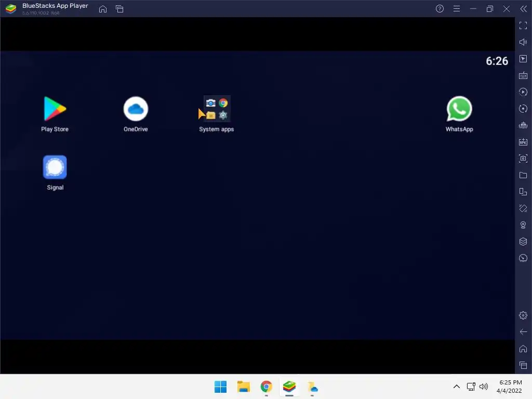
Task: Click the BlueStacks title bar Home icon
Action: point(103,9)
